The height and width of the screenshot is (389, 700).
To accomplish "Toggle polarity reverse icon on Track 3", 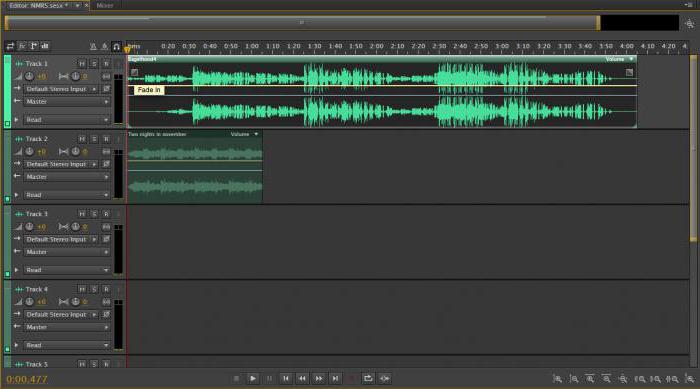I will [x=106, y=239].
